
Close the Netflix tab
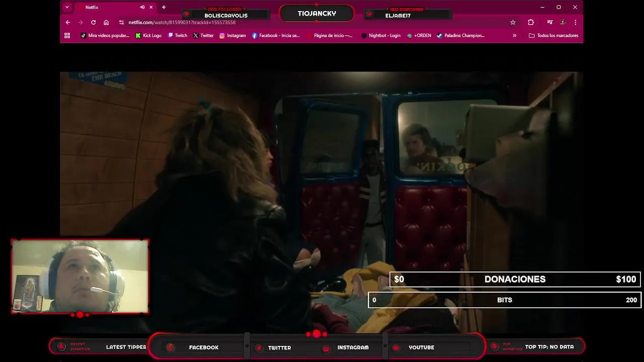[x=150, y=7]
